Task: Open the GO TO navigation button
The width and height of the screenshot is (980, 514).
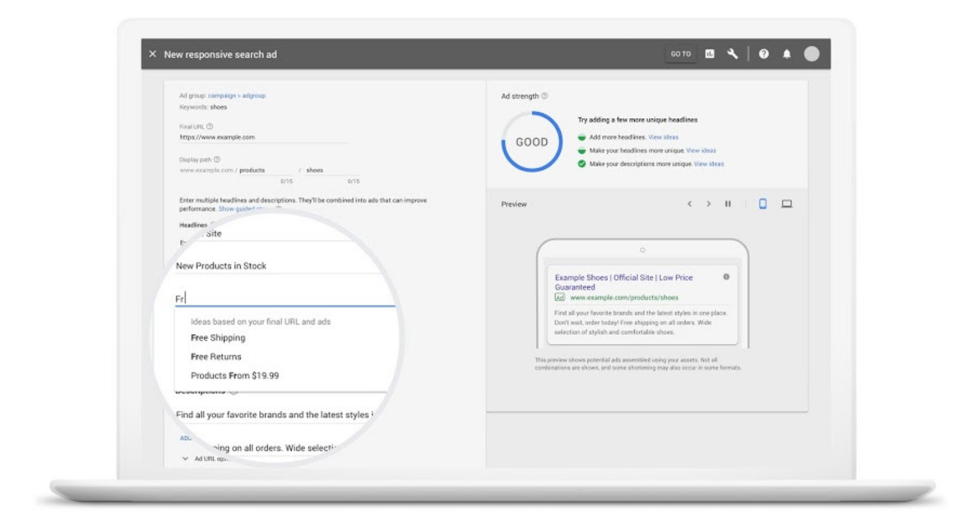Action: point(680,54)
